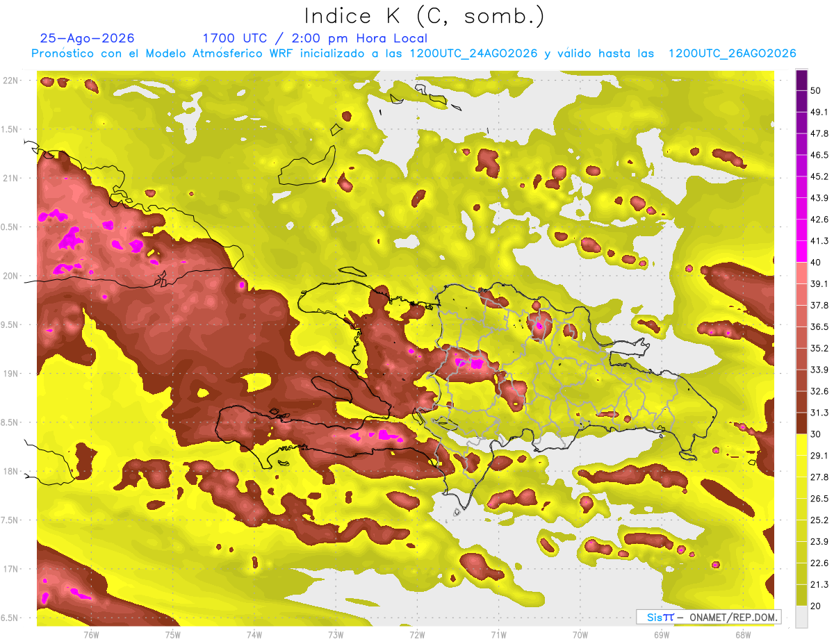Click the colorbar value "50"

817,91
